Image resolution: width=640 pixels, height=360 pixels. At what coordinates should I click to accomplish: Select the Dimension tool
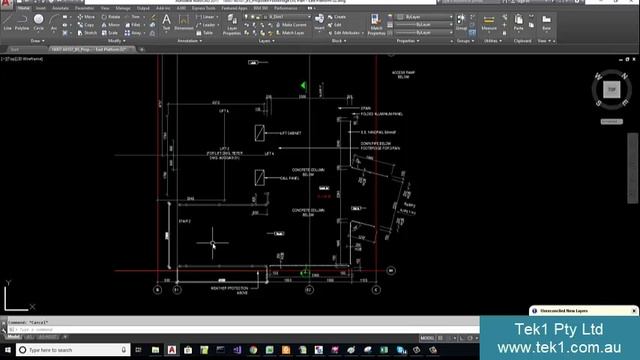tap(184, 22)
